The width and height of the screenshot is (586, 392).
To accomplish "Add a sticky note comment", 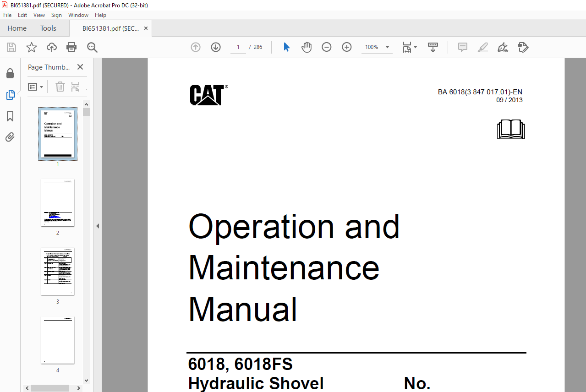I will click(463, 47).
